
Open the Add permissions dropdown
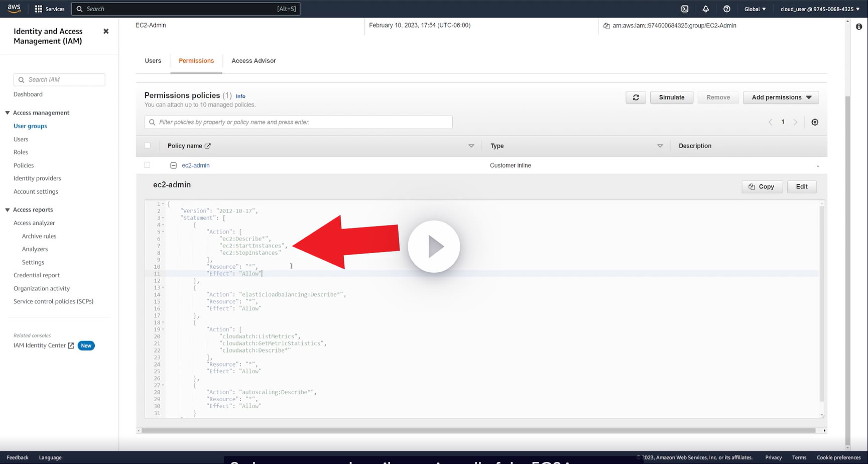781,97
